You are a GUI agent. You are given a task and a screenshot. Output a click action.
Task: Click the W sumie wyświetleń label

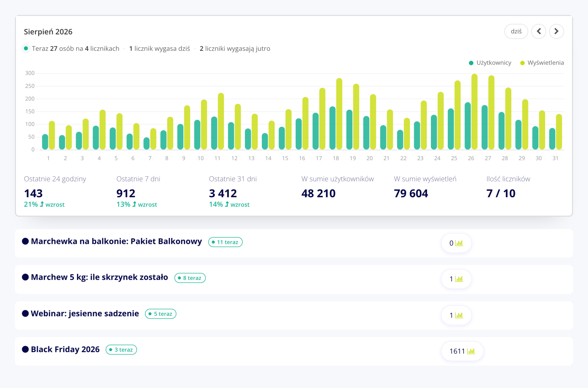click(425, 179)
